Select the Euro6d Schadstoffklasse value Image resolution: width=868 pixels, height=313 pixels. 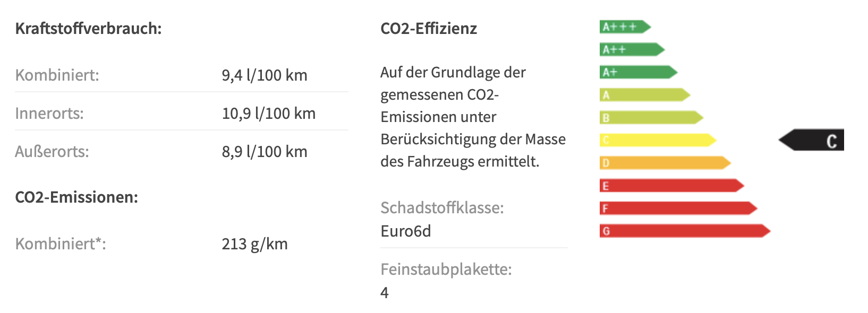(406, 231)
